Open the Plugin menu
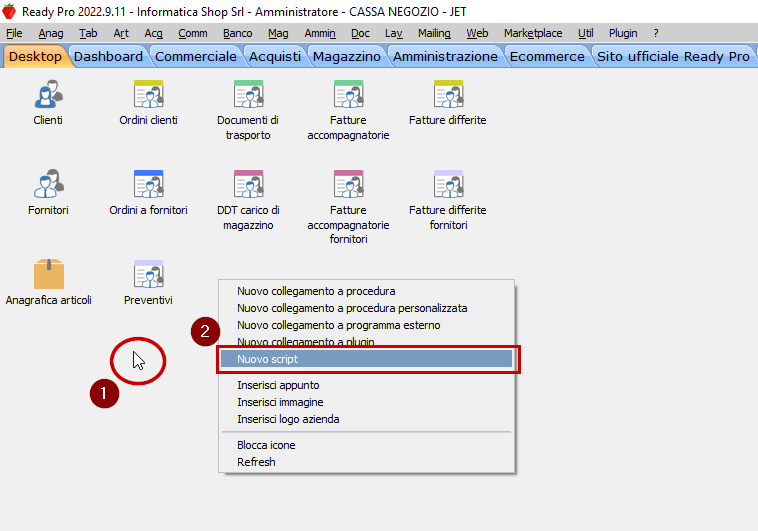Image resolution: width=758 pixels, height=531 pixels. pyautogui.click(x=623, y=33)
